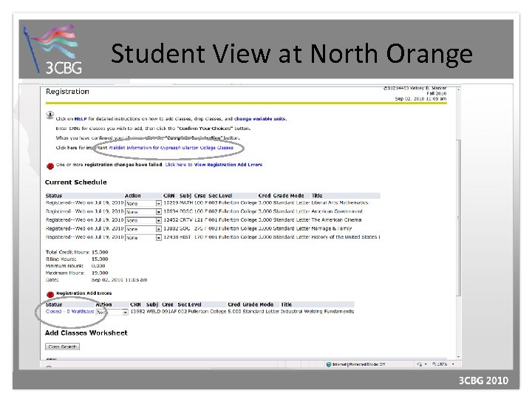Screen dimensions: 532x399
Task: Click the Protected Mode: Off status text
Action: click(x=367, y=364)
